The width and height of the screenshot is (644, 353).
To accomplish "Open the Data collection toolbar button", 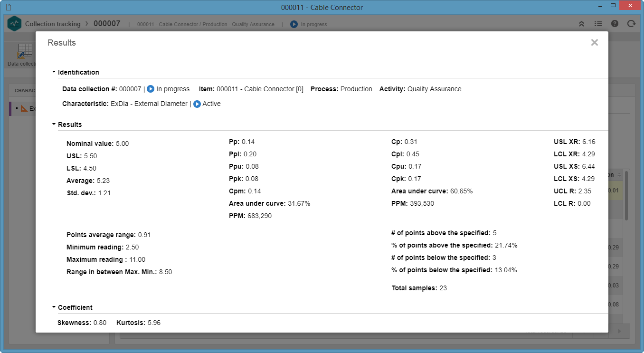I will [x=21, y=55].
